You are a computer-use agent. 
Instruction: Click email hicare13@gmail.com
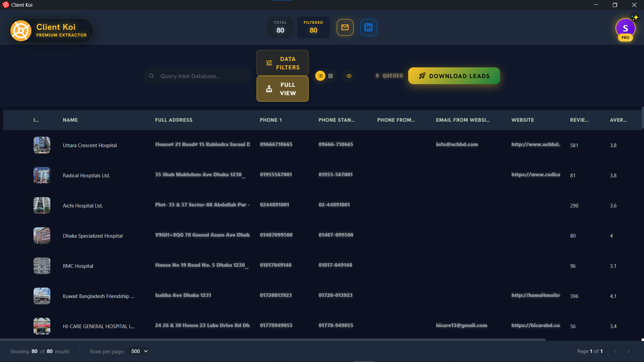tap(462, 325)
